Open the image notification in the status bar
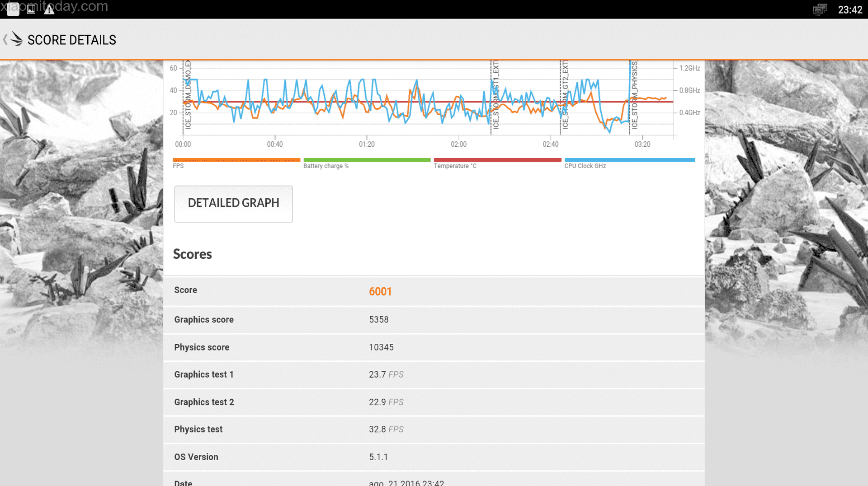The height and width of the screenshot is (486, 868). tap(31, 9)
